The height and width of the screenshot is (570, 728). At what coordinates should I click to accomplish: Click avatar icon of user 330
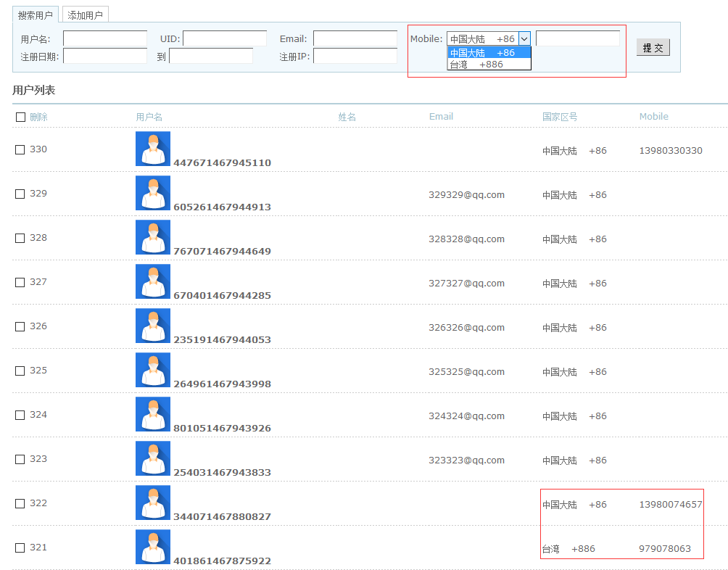pyautogui.click(x=152, y=149)
